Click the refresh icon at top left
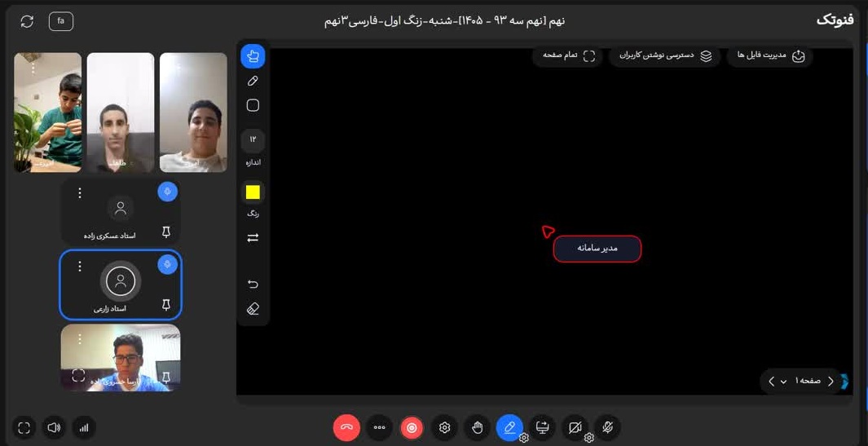Viewport: 868px width, 446px height. point(27,22)
